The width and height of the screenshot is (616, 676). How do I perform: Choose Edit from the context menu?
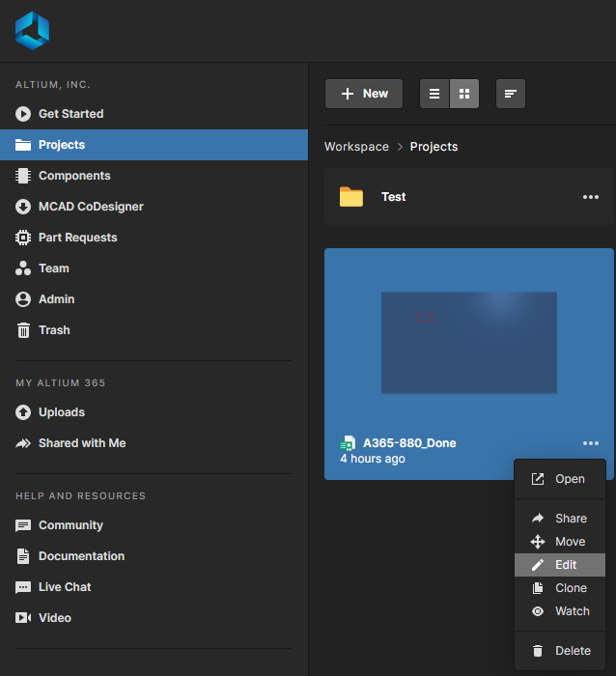(560, 565)
